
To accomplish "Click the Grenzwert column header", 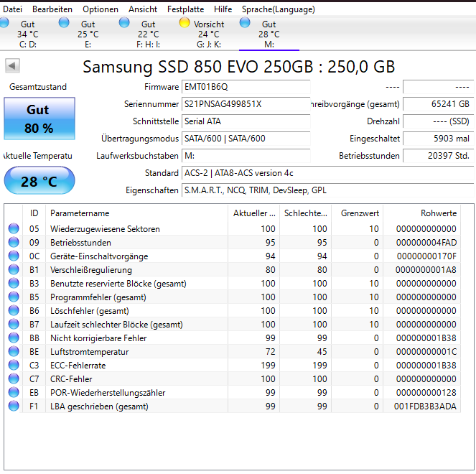I will coord(358,213).
